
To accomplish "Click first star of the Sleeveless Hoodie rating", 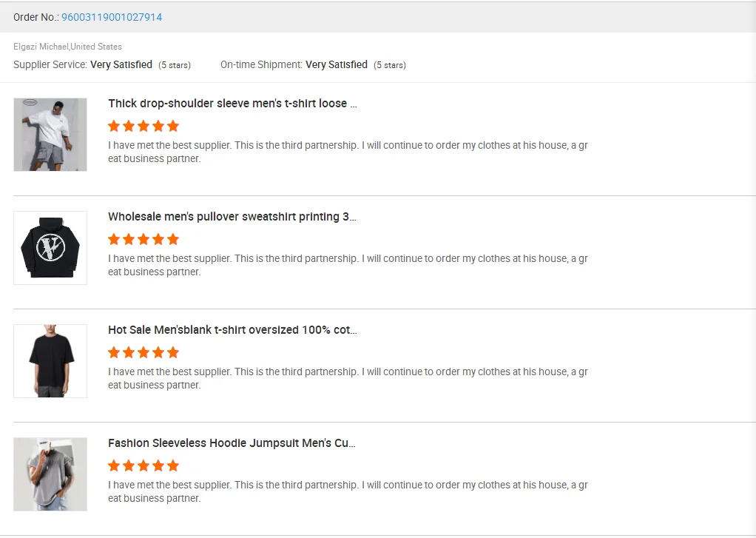I will tap(114, 465).
